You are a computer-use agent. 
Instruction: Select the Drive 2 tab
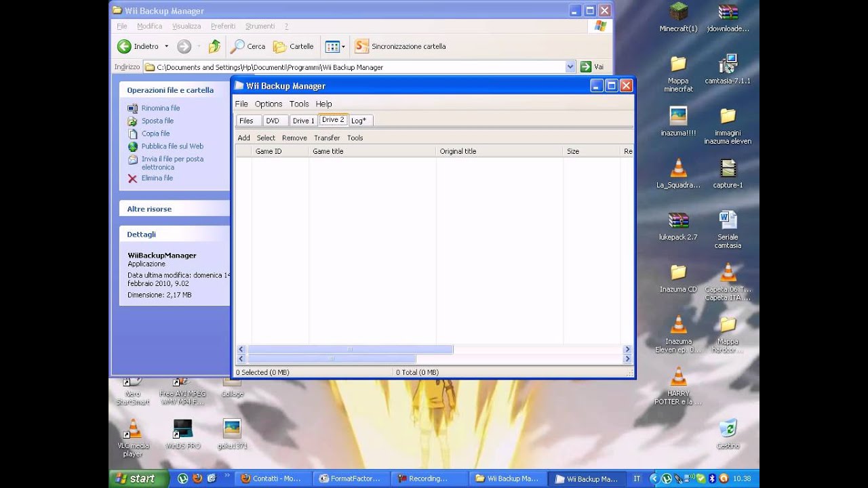click(333, 120)
